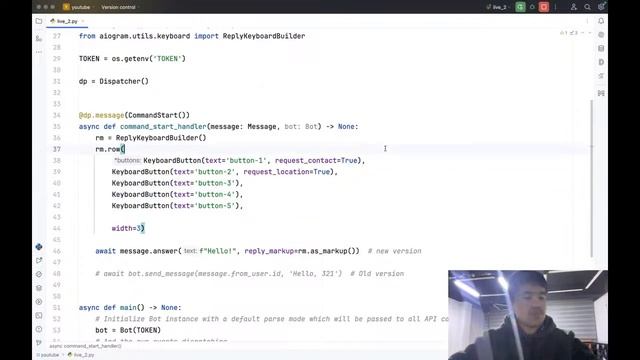Run live_2 with the green Run button
Image resolution: width=640 pixels, height=360 pixels.
tap(520, 7)
